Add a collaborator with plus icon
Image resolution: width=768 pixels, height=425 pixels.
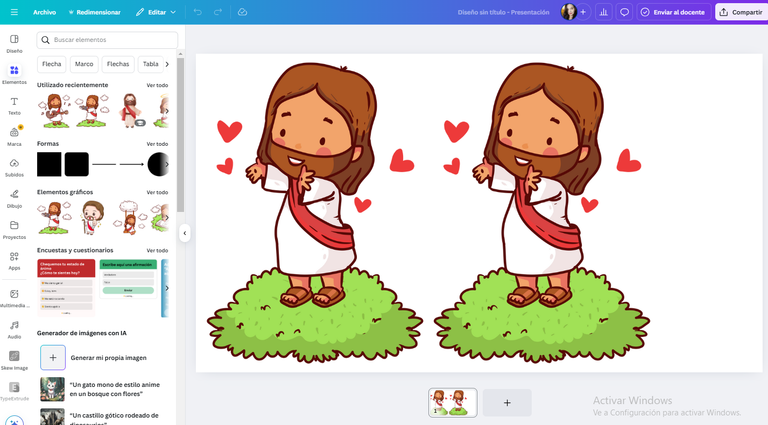(583, 12)
